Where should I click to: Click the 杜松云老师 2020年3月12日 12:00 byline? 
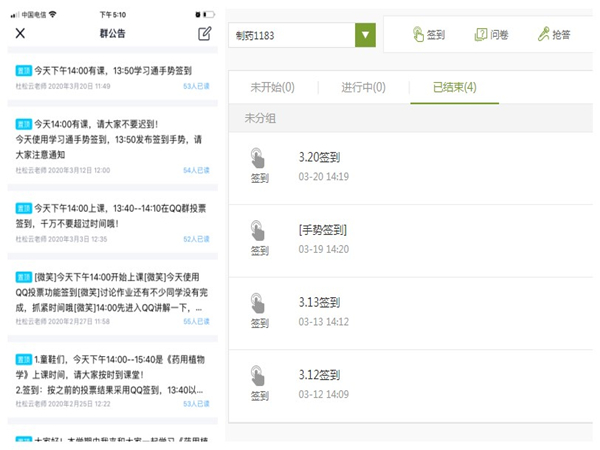pyautogui.click(x=63, y=170)
